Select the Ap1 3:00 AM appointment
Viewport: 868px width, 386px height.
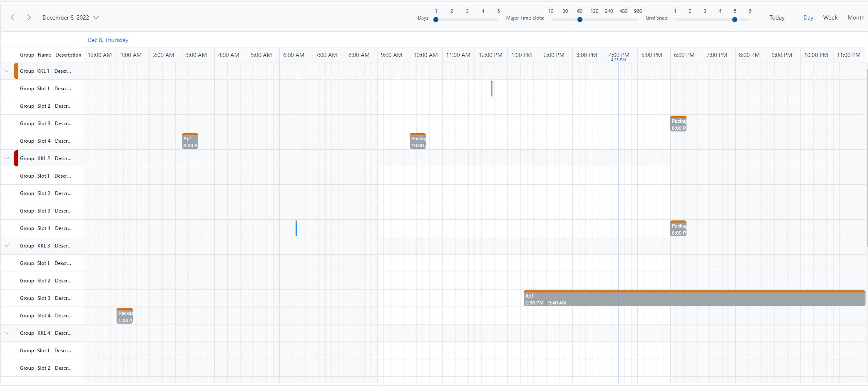(x=190, y=141)
